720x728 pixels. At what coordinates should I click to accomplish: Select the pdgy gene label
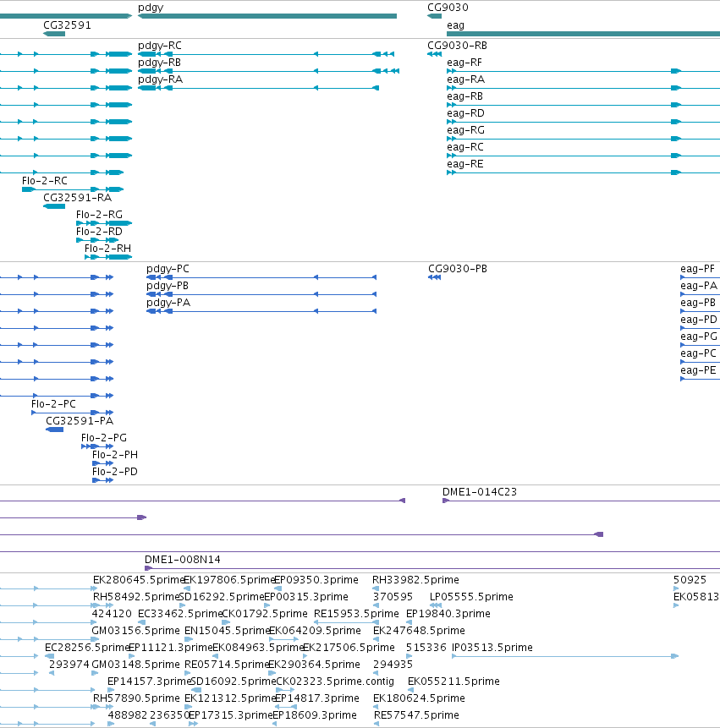pyautogui.click(x=151, y=8)
